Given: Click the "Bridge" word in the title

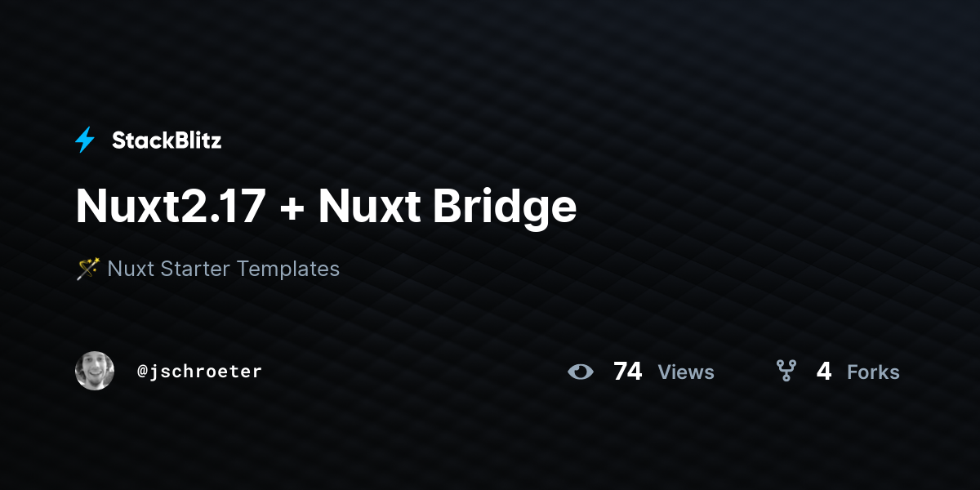Looking at the screenshot, I should pyautogui.click(x=505, y=209).
